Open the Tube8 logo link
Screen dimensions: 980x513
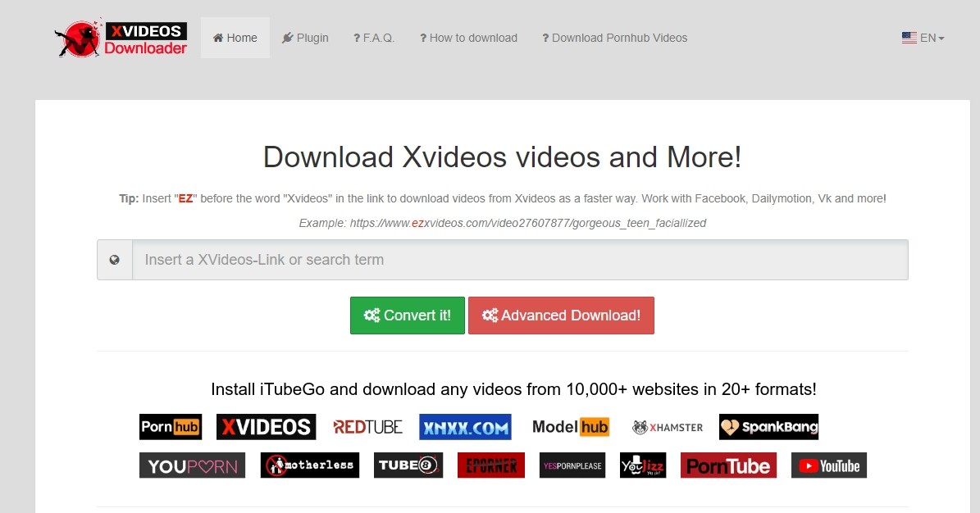pyautogui.click(x=408, y=465)
